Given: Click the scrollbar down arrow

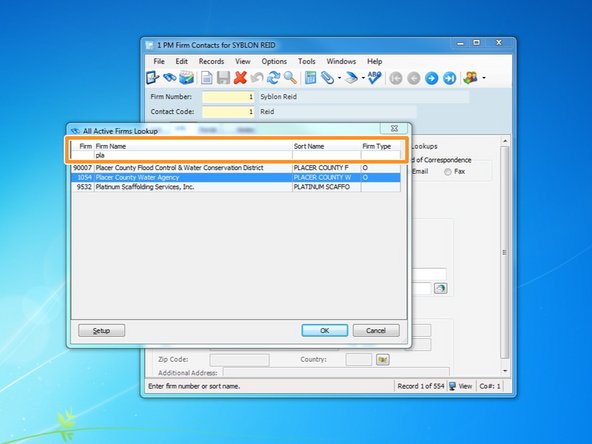Looking at the screenshot, I should [x=505, y=371].
